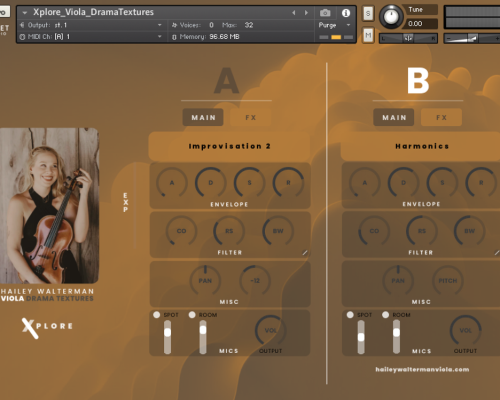
Task: Open the haileywaltermanviola.com link
Action: [x=422, y=369]
